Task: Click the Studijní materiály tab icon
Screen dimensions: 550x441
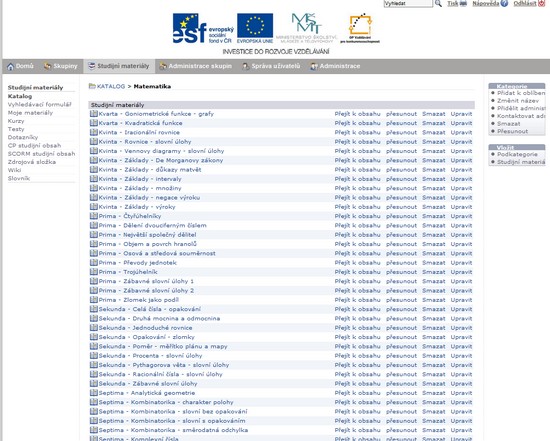Action: pyautogui.click(x=92, y=66)
